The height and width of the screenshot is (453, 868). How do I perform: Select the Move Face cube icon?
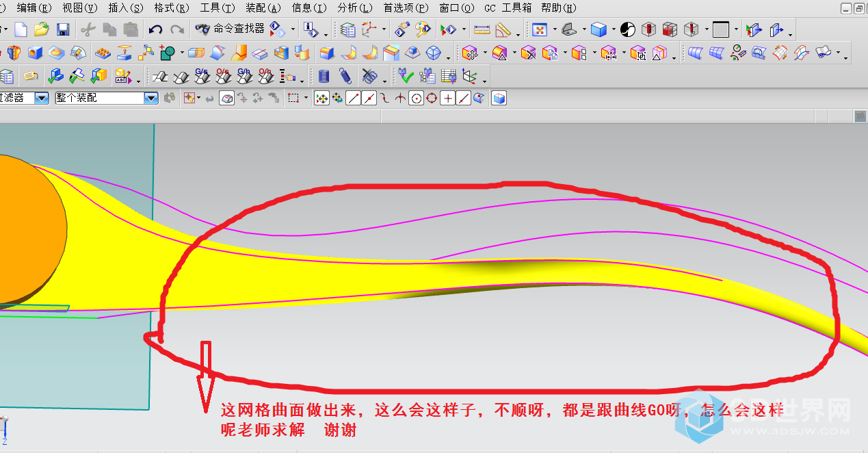[469, 52]
